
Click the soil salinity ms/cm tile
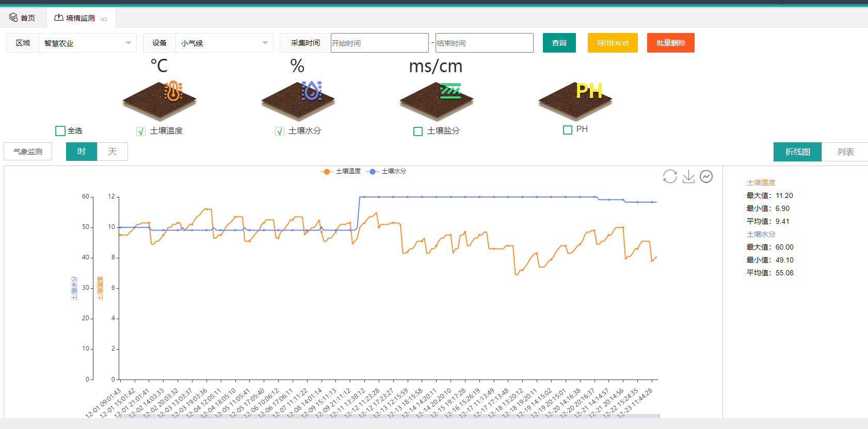coord(437,100)
